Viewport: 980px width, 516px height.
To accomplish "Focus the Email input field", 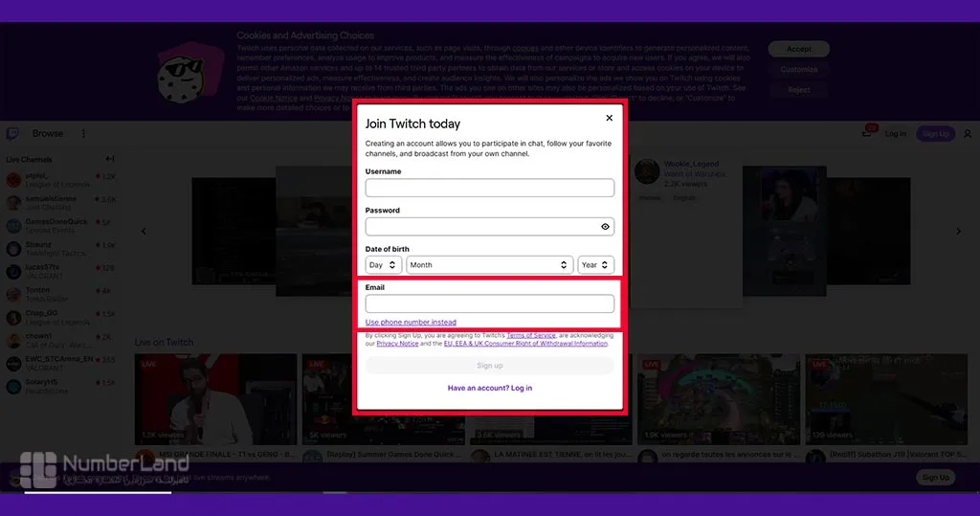I will 489,304.
